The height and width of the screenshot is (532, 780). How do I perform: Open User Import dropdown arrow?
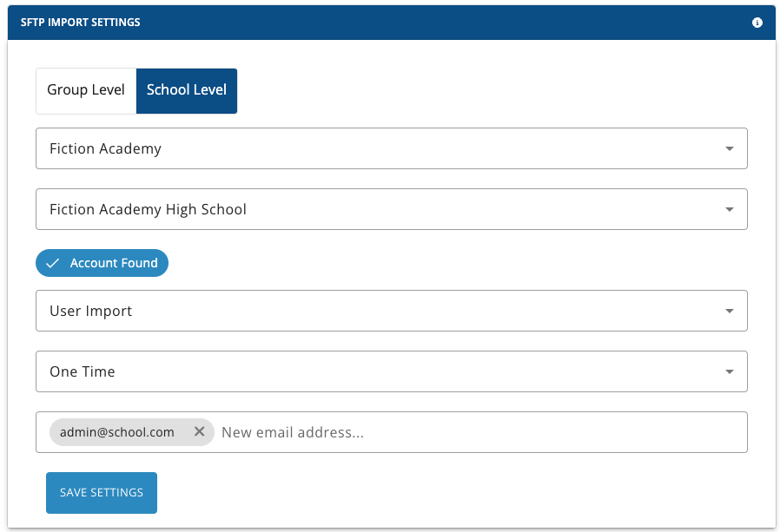click(730, 311)
